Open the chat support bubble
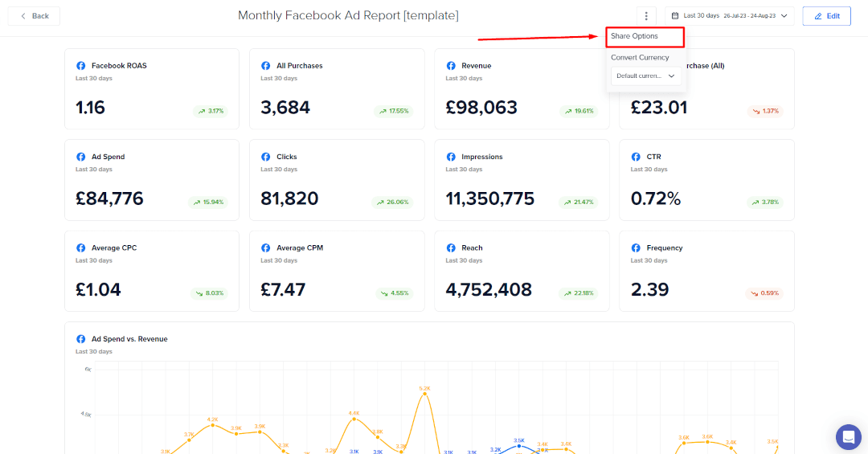Screen dimensions: 868x454 point(848,437)
